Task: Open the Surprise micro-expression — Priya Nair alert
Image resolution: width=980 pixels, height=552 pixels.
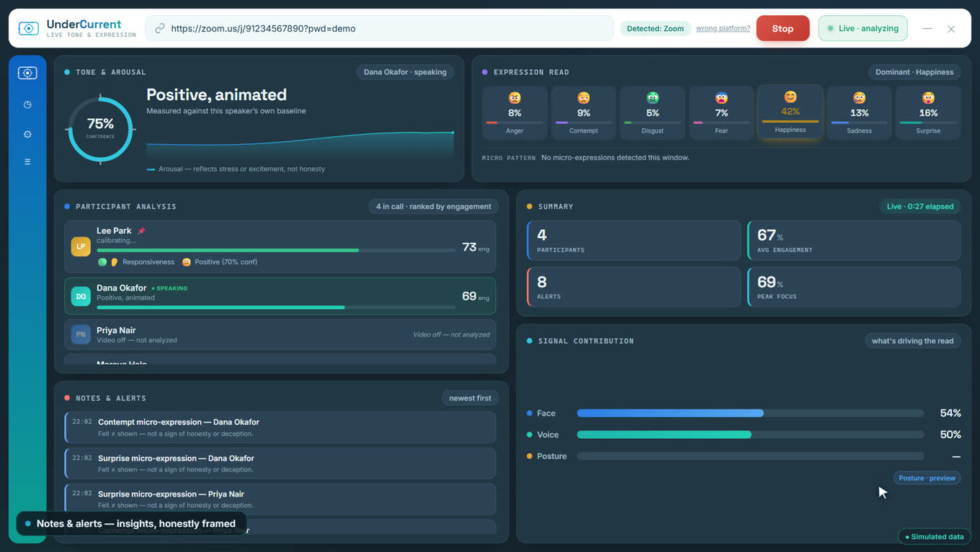Action: (x=280, y=499)
